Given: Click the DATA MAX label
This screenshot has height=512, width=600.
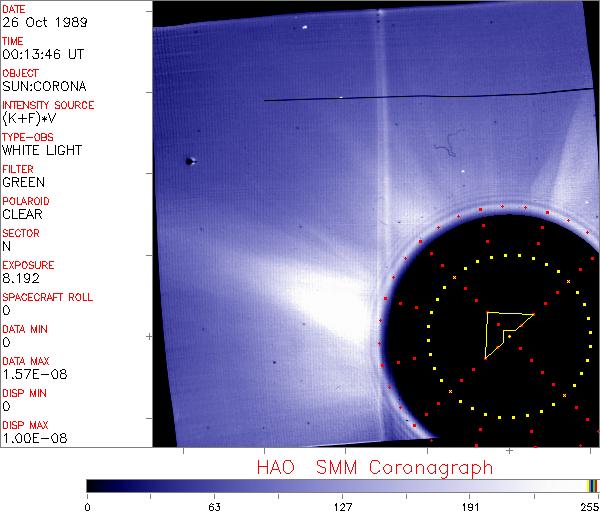Looking at the screenshot, I should pos(26,361).
